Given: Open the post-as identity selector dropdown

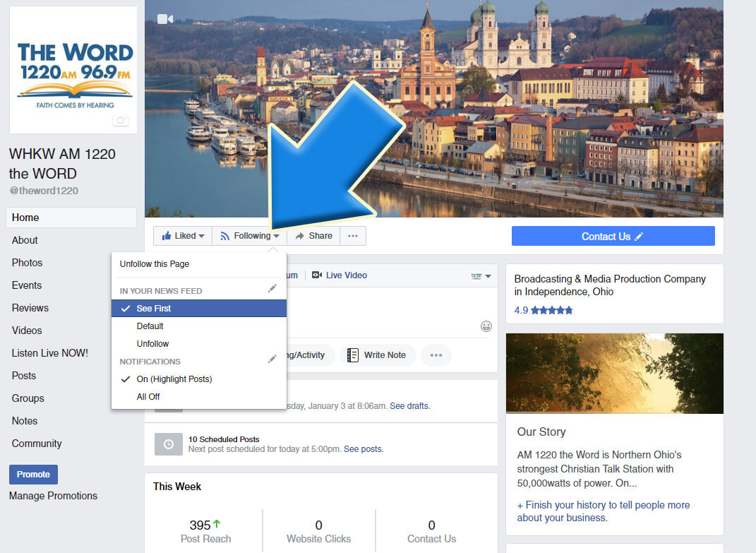Looking at the screenshot, I should click(481, 275).
